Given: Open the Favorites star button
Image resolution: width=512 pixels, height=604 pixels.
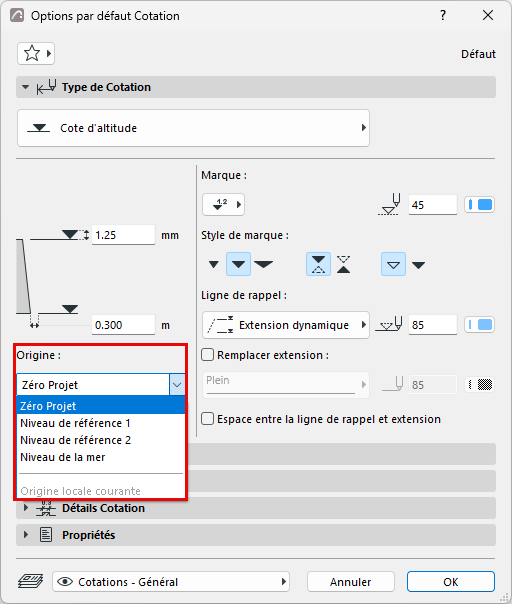Looking at the screenshot, I should pos(36,54).
